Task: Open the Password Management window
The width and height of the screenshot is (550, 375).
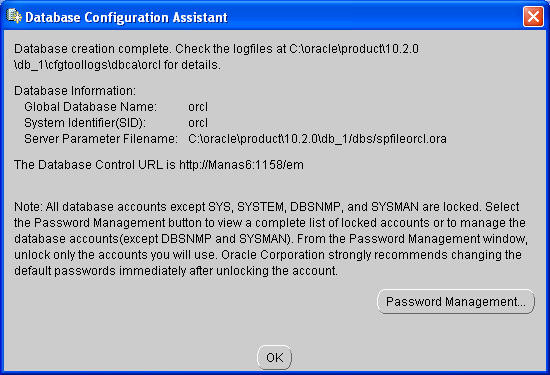Action: click(456, 301)
